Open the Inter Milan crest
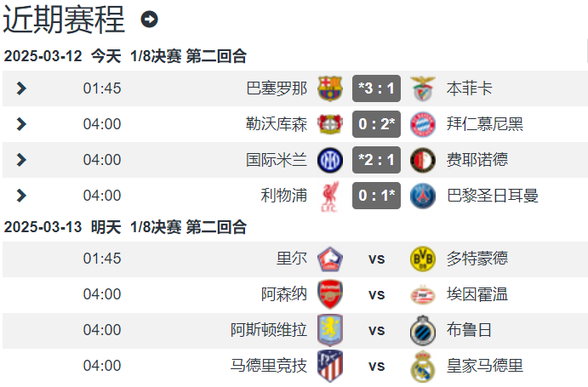 pos(330,160)
